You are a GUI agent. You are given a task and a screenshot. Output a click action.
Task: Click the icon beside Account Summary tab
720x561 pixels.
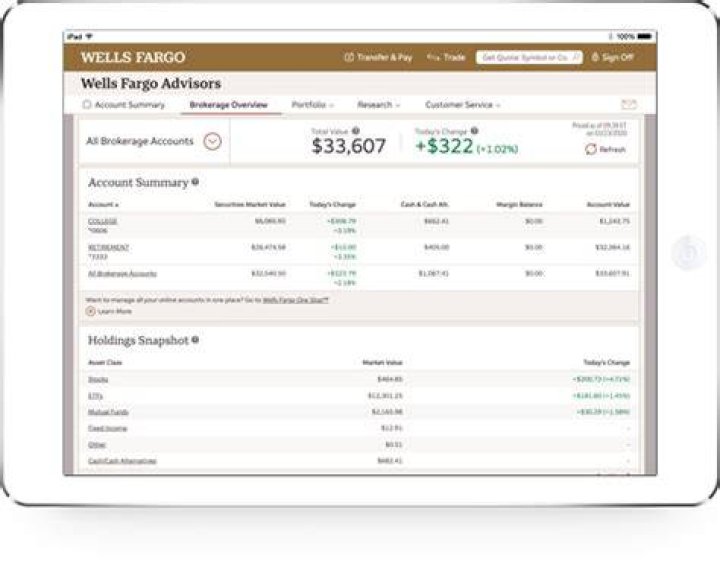87,105
